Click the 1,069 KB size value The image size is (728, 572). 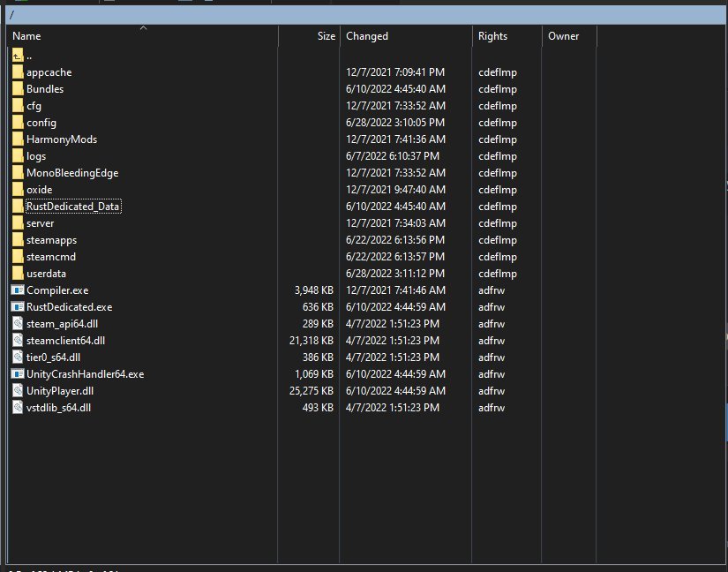pyautogui.click(x=314, y=373)
